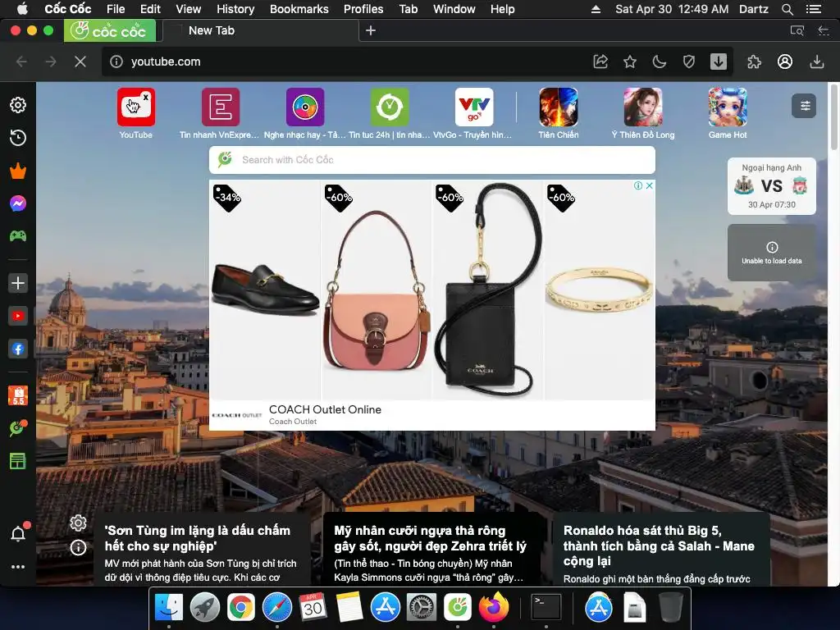Click the youtube.com address bar
Image resolution: width=840 pixels, height=630 pixels.
(343, 62)
